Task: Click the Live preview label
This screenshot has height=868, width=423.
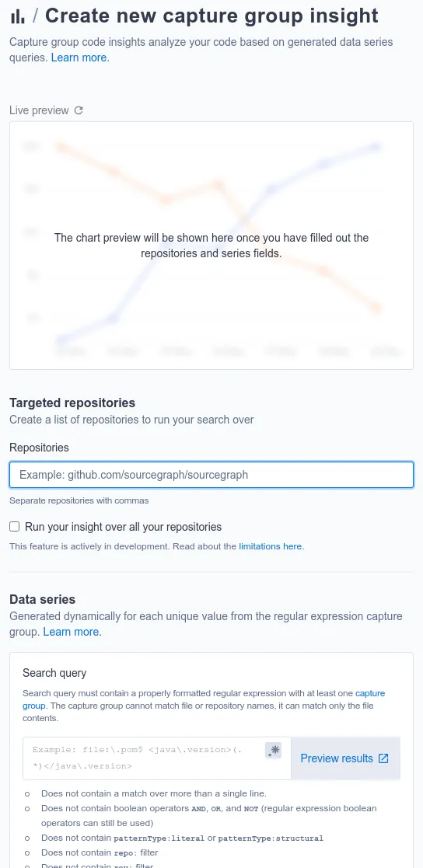Action: tap(39, 110)
